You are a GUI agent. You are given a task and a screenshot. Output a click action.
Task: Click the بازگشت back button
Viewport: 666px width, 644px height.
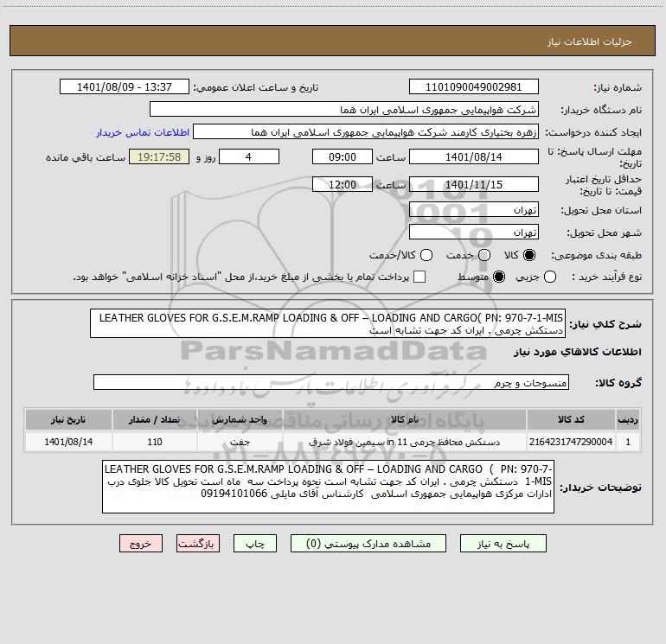(x=198, y=544)
